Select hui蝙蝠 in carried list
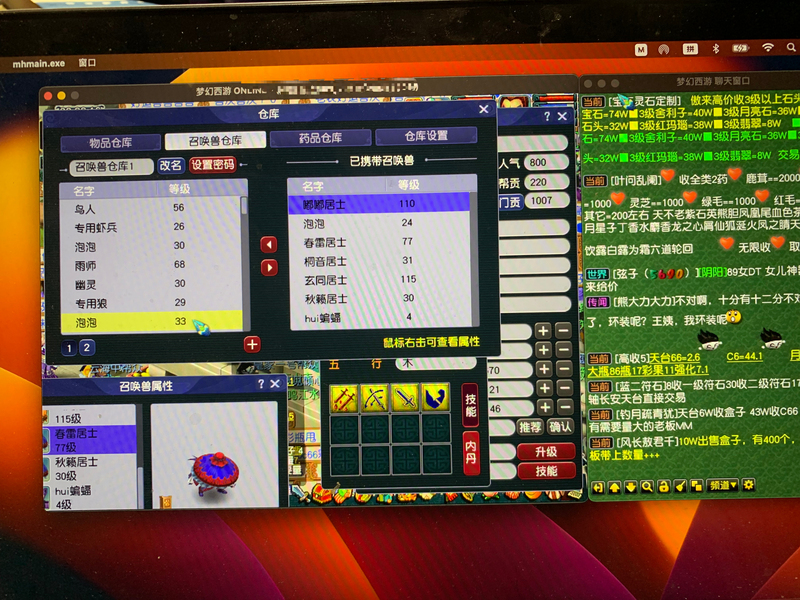 pyautogui.click(x=381, y=317)
